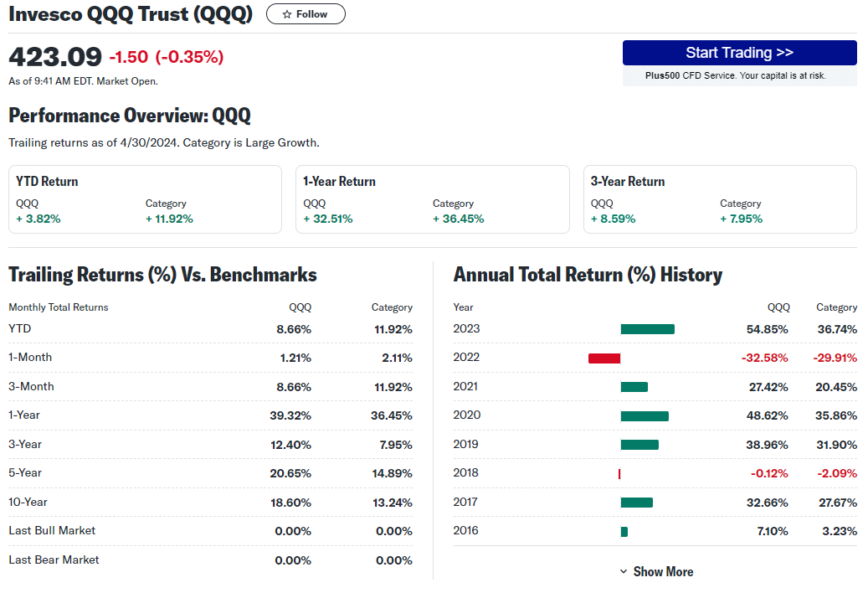Expand Show More below the annual returns
868x593 pixels.
pos(656,571)
